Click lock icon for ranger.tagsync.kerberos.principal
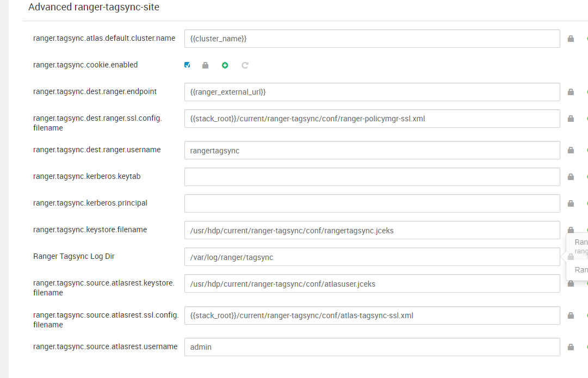Screen dimensions: 588x378 click(571, 203)
